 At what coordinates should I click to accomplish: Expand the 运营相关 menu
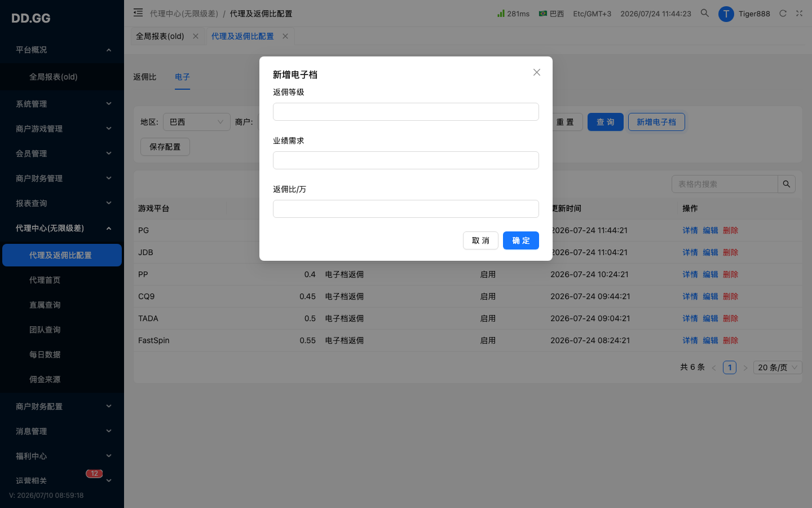62,481
